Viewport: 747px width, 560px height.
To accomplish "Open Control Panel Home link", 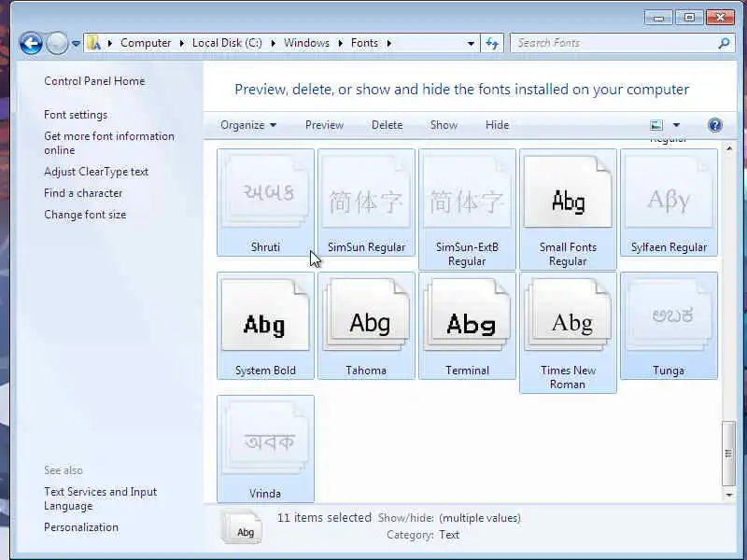I will [94, 81].
